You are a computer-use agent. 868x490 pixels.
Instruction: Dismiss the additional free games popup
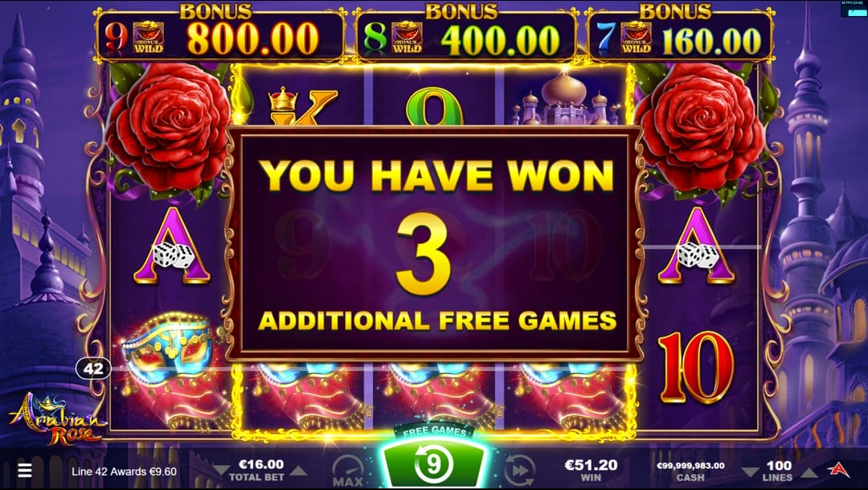pos(435,243)
